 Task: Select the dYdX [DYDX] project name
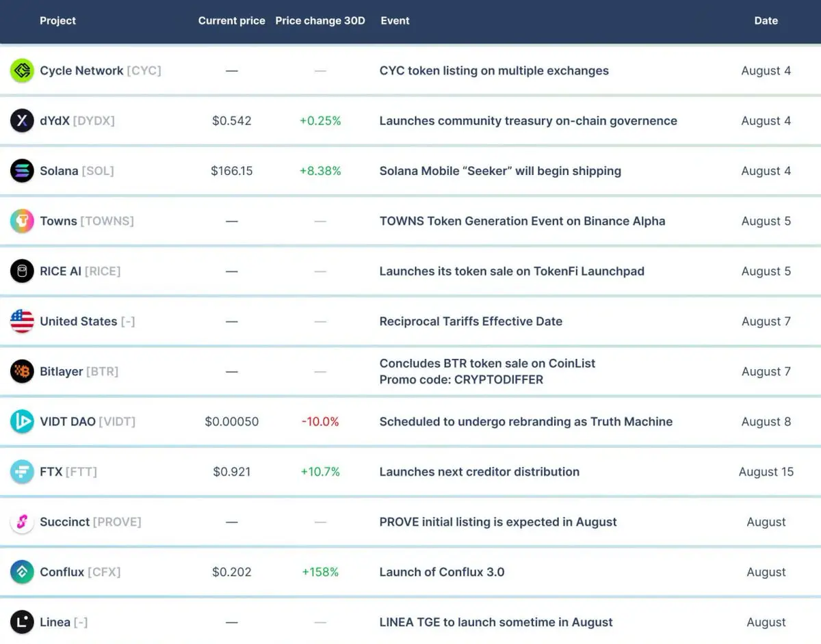click(x=77, y=121)
